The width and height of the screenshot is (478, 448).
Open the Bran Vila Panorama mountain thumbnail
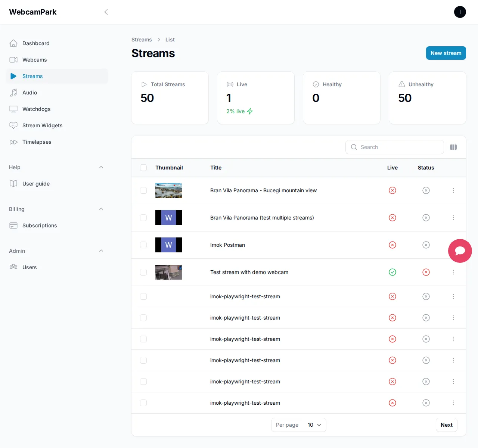(168, 190)
